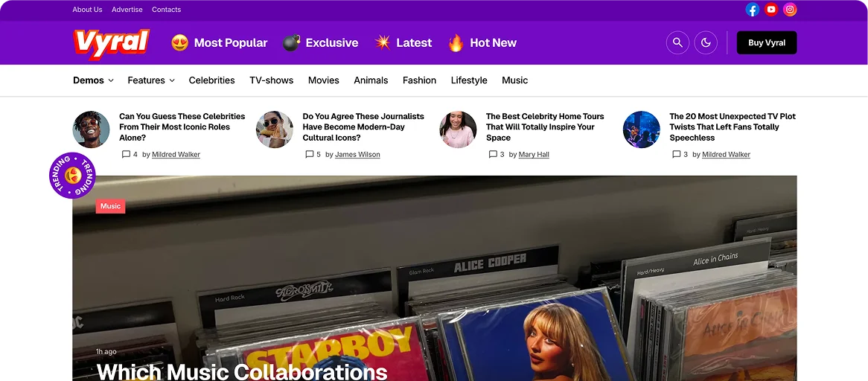Open Mildred Walker link under TV Plot Twists
This screenshot has height=381, width=868.
(727, 154)
